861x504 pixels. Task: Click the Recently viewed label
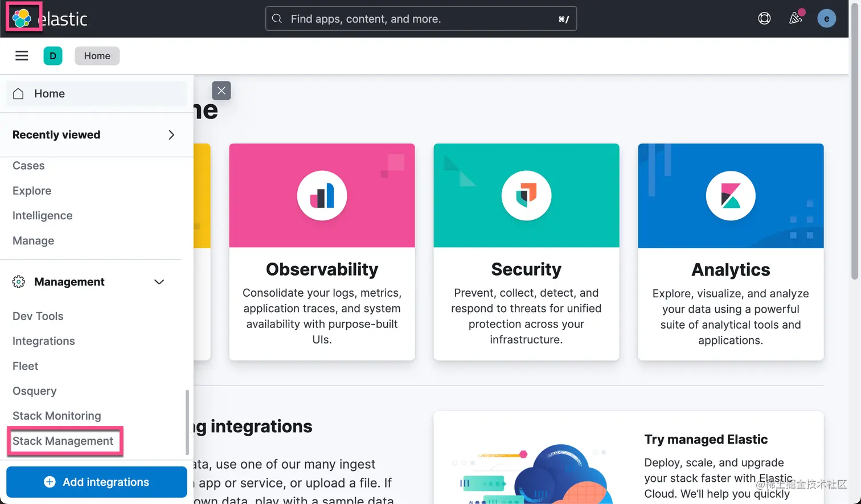pyautogui.click(x=56, y=135)
